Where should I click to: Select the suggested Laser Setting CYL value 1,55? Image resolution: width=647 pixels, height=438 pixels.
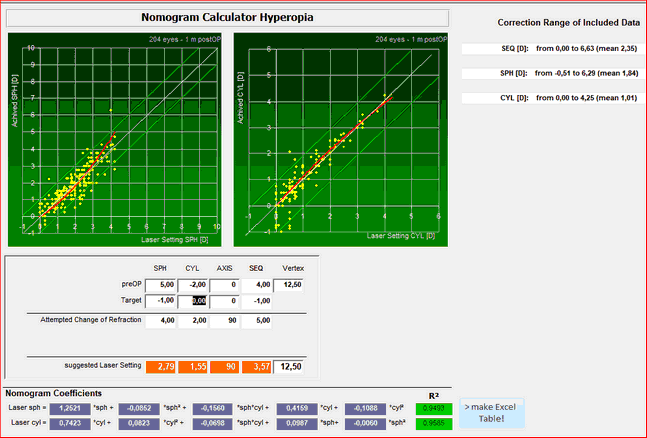[x=193, y=367]
